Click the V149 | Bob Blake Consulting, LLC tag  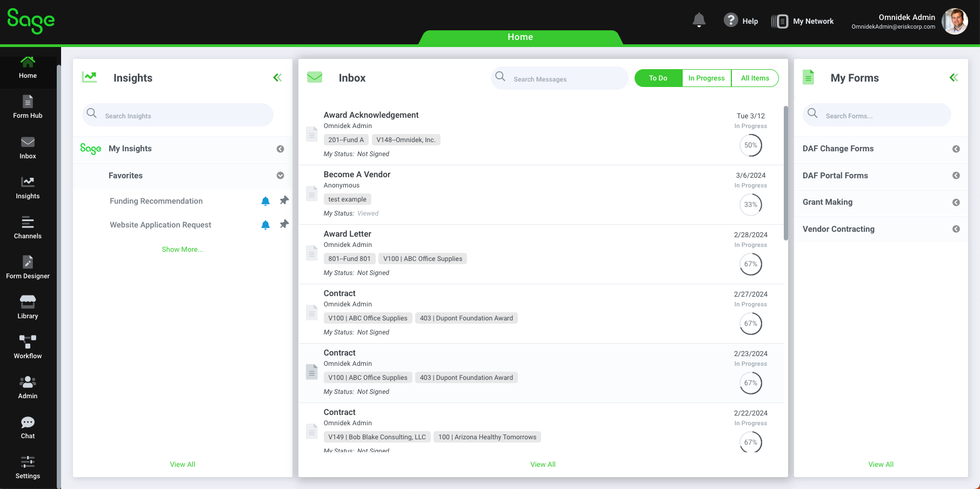pyautogui.click(x=377, y=437)
